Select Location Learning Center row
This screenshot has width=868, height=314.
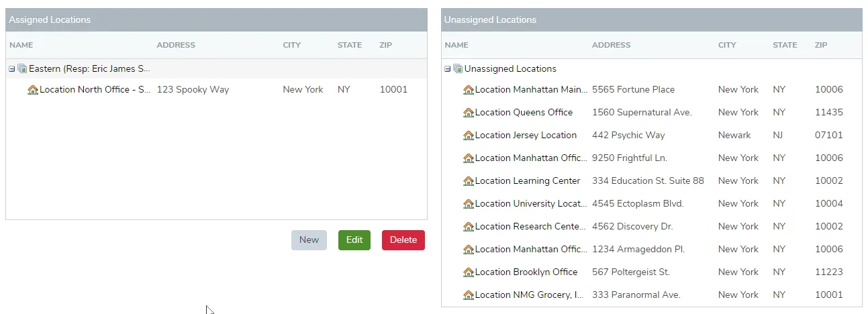click(651, 181)
